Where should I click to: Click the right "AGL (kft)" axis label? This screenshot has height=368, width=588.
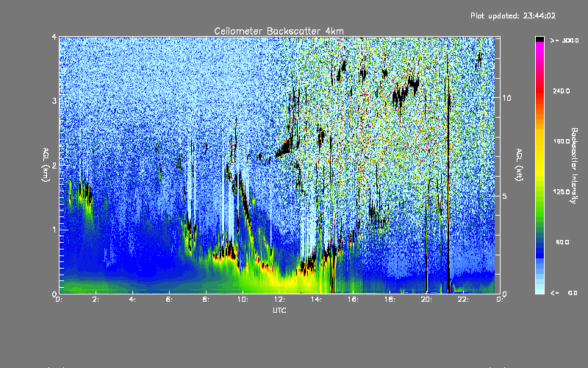pos(519,165)
